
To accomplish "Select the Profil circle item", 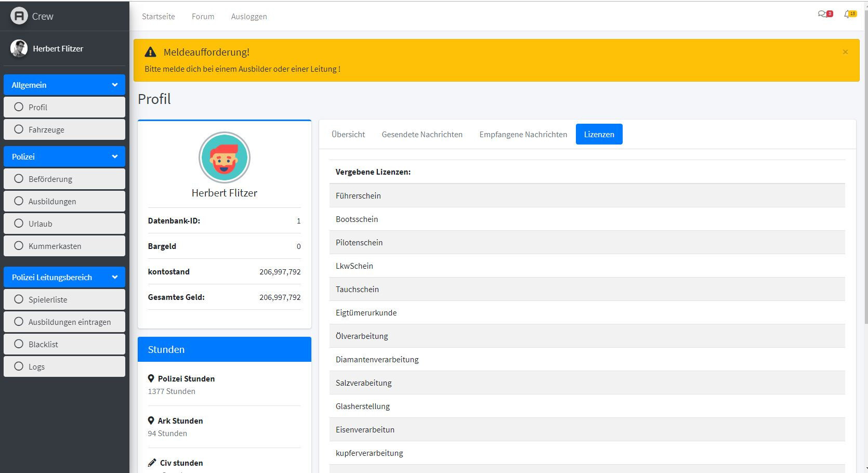I will click(x=64, y=107).
